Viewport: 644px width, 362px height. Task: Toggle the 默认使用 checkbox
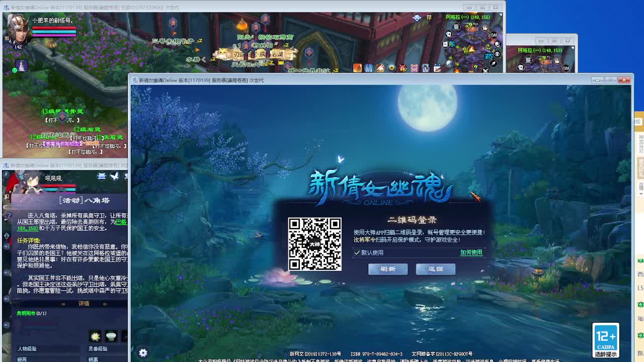click(357, 252)
